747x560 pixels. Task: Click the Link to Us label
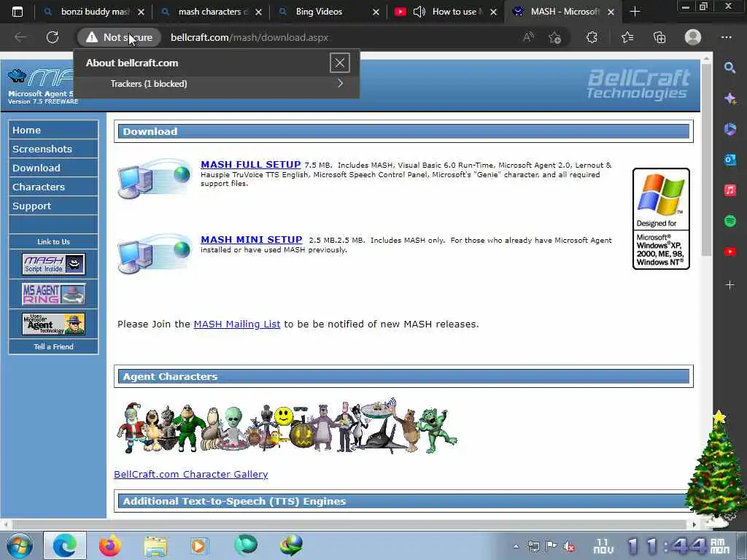[53, 242]
